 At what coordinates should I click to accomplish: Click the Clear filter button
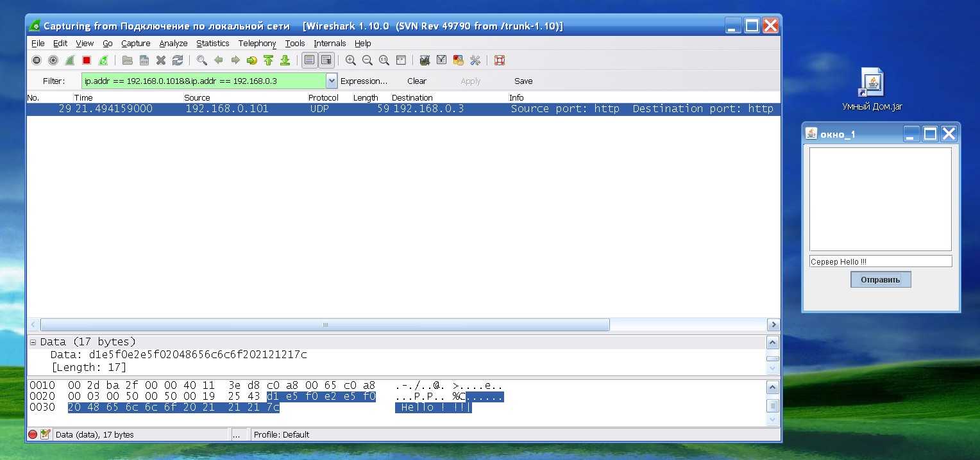(416, 81)
